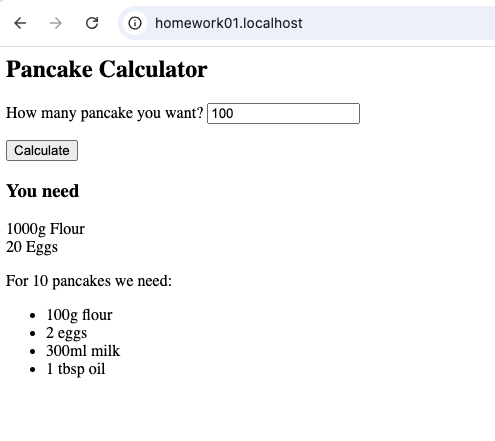Click the bullet beside 1 tbsp oil
This screenshot has height=441, width=495.
coord(32,370)
